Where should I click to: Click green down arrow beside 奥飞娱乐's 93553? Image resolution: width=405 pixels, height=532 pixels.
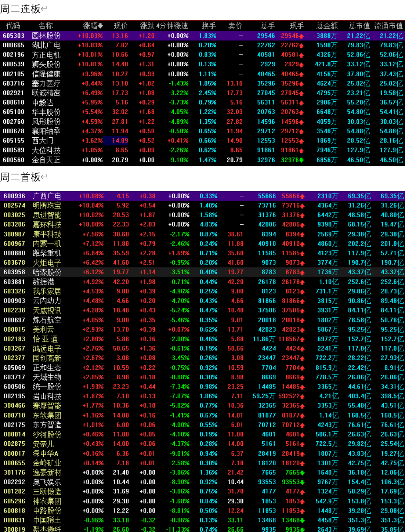(x=303, y=482)
